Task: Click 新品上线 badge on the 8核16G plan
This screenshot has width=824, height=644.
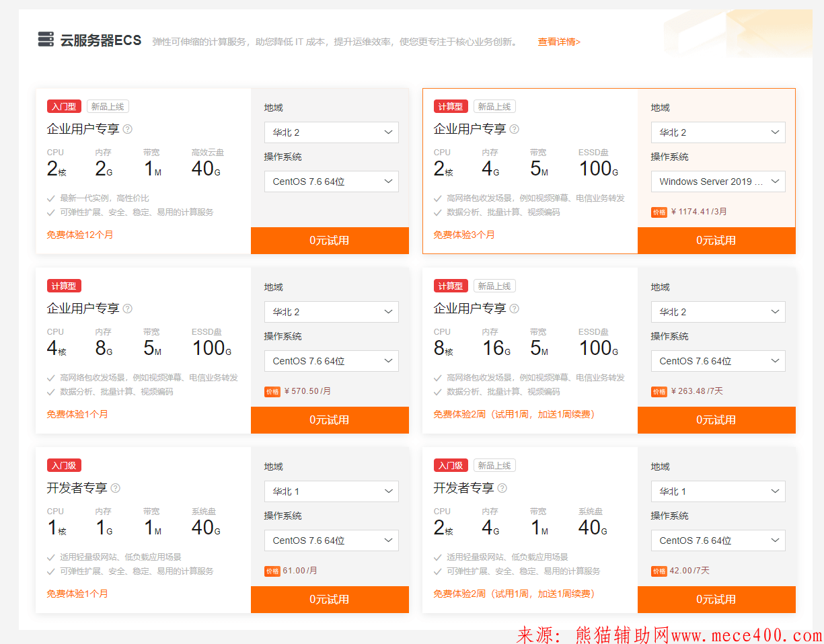Action: click(x=494, y=286)
